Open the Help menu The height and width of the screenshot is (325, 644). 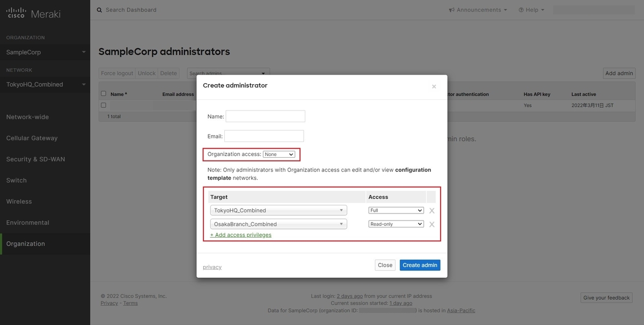click(x=531, y=10)
